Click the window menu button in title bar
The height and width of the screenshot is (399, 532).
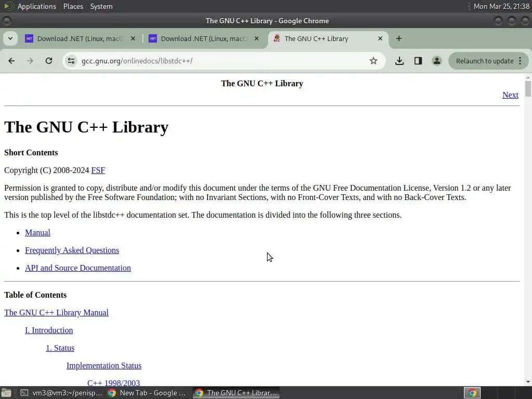click(x=6, y=21)
